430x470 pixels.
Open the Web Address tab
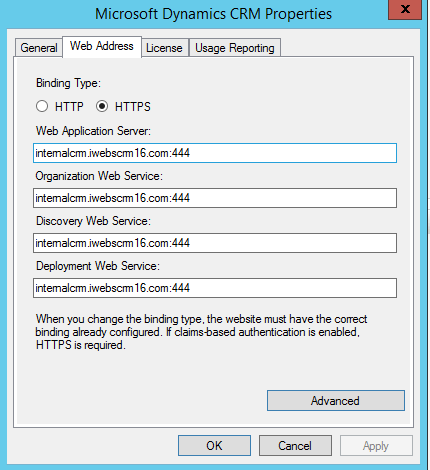[x=102, y=46]
